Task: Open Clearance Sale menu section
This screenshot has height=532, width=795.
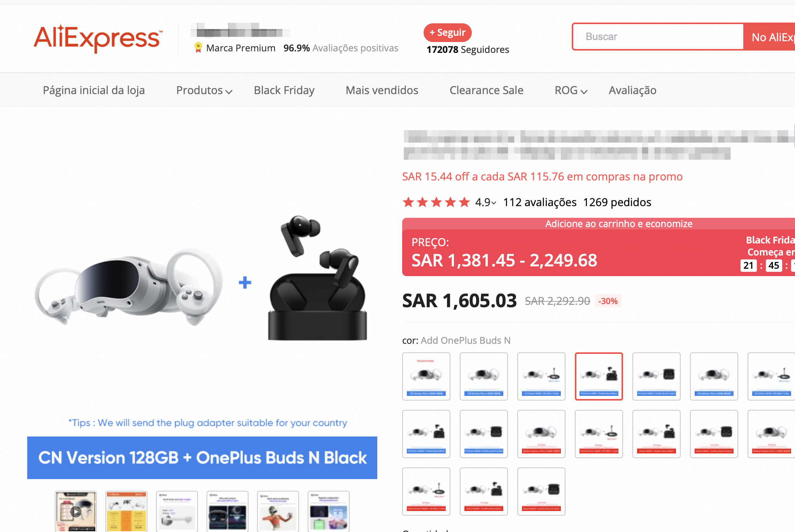Action: click(x=487, y=90)
